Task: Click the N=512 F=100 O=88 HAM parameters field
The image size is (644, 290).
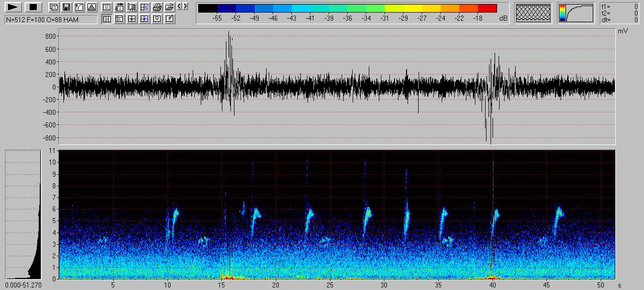Action: point(51,20)
